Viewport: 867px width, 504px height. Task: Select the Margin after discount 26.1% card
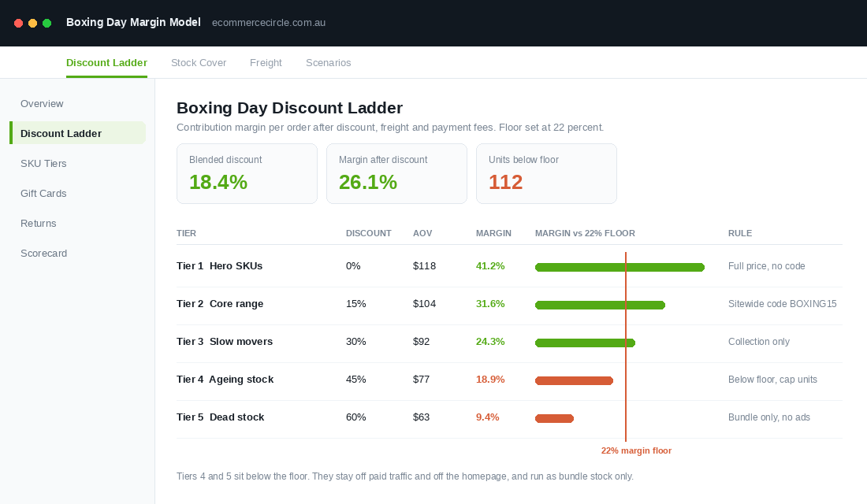coord(397,173)
